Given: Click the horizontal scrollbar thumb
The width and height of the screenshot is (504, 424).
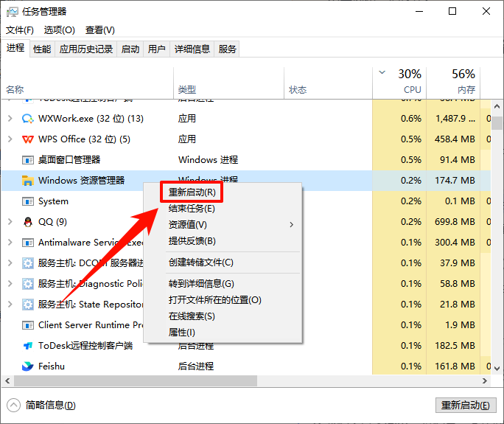Looking at the screenshot, I should (x=136, y=381).
